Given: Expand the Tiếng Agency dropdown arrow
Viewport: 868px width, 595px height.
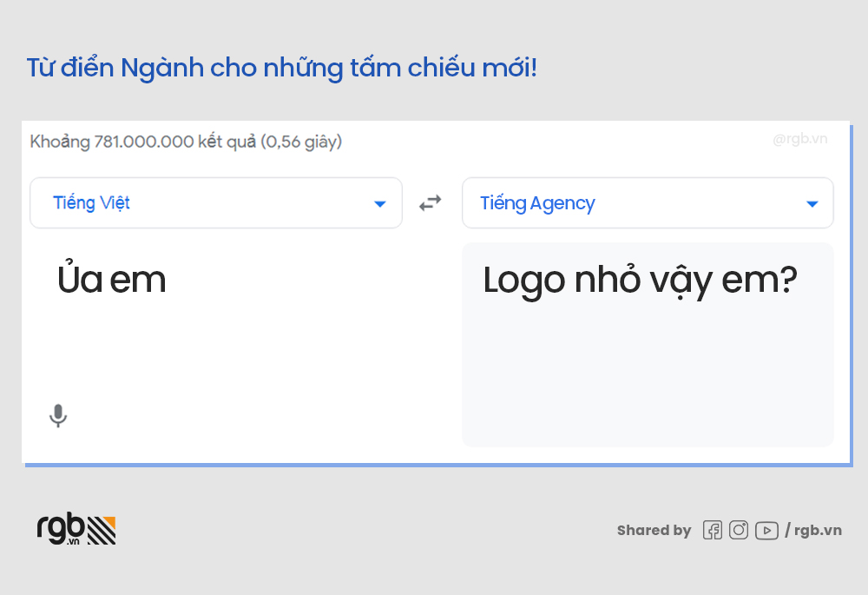Looking at the screenshot, I should tap(812, 204).
